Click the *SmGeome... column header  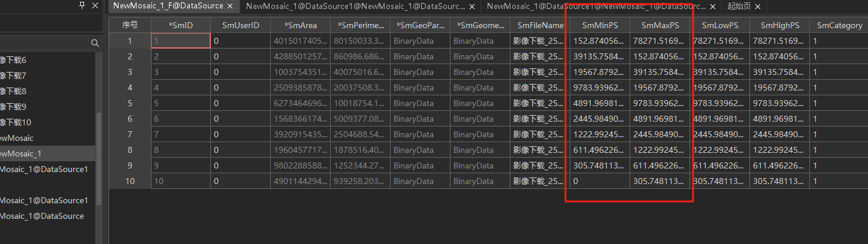[x=480, y=26]
